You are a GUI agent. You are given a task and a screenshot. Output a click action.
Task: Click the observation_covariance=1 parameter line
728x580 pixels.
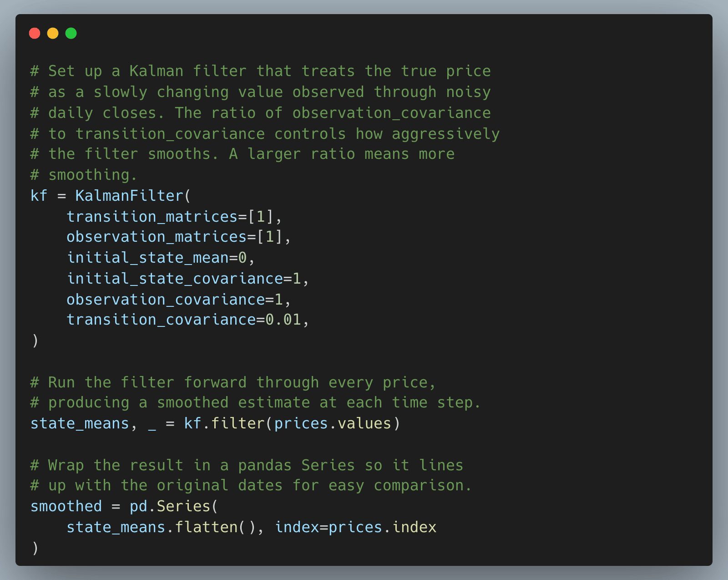[x=178, y=300]
